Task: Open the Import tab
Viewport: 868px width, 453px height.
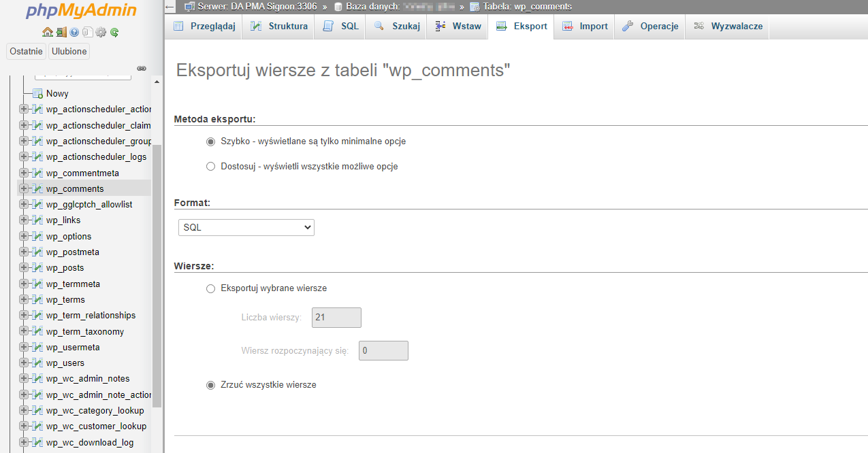Action: click(x=585, y=27)
